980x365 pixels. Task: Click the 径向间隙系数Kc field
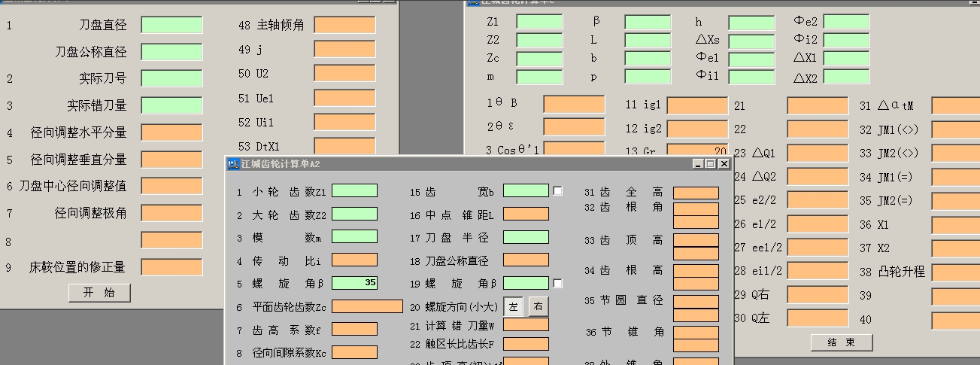click(354, 352)
